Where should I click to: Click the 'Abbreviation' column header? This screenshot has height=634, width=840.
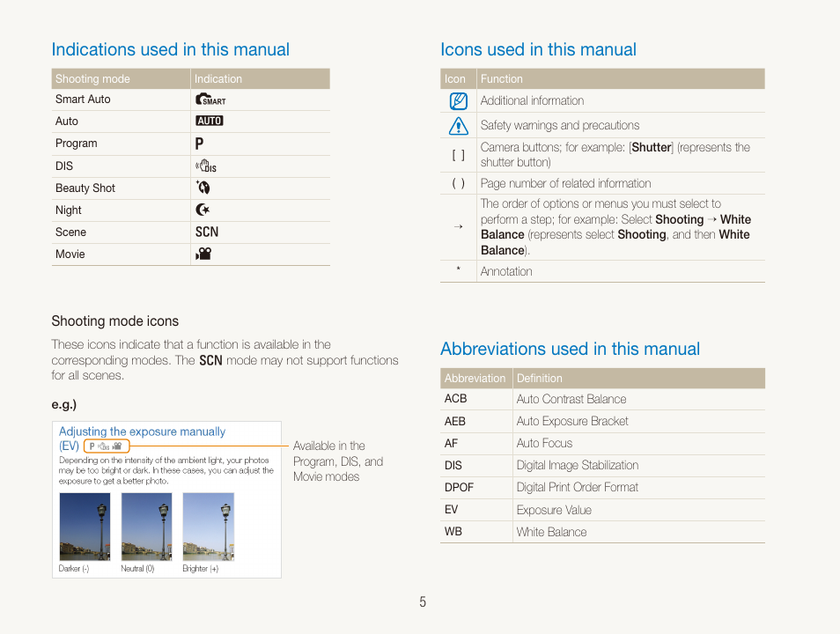pyautogui.click(x=475, y=379)
